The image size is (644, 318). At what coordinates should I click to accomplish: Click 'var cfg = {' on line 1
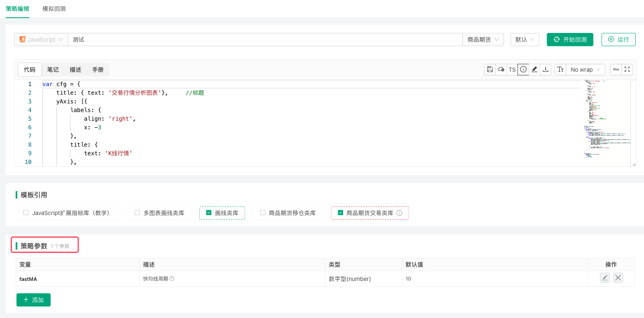[61, 84]
